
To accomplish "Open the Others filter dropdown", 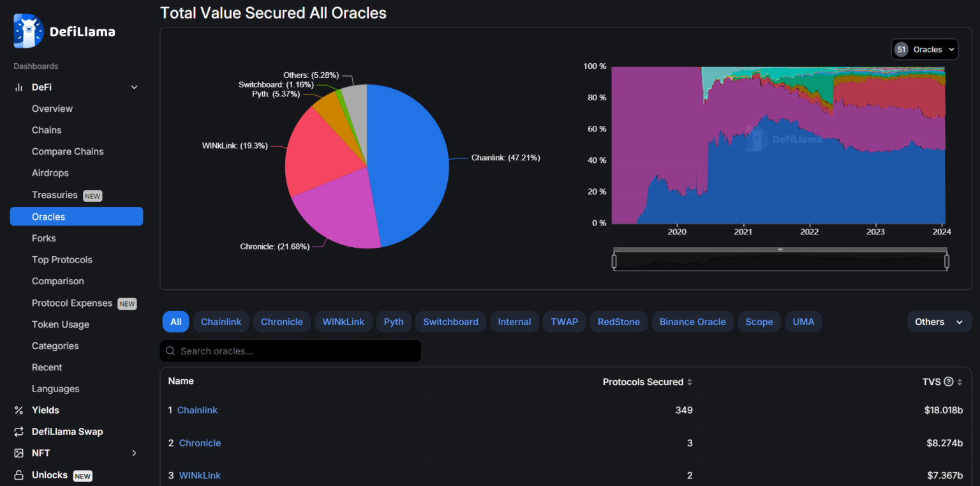I will click(x=939, y=322).
